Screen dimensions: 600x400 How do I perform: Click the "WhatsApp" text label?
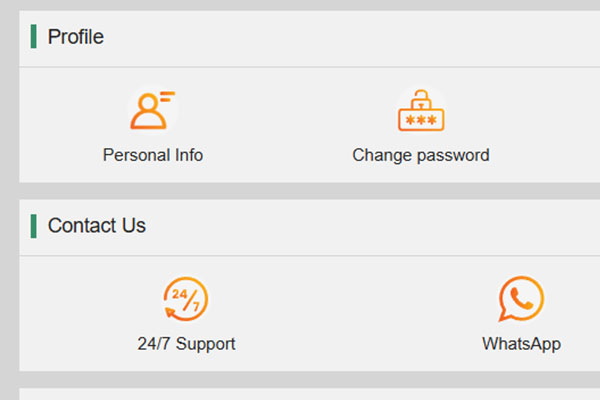pyautogui.click(x=521, y=344)
